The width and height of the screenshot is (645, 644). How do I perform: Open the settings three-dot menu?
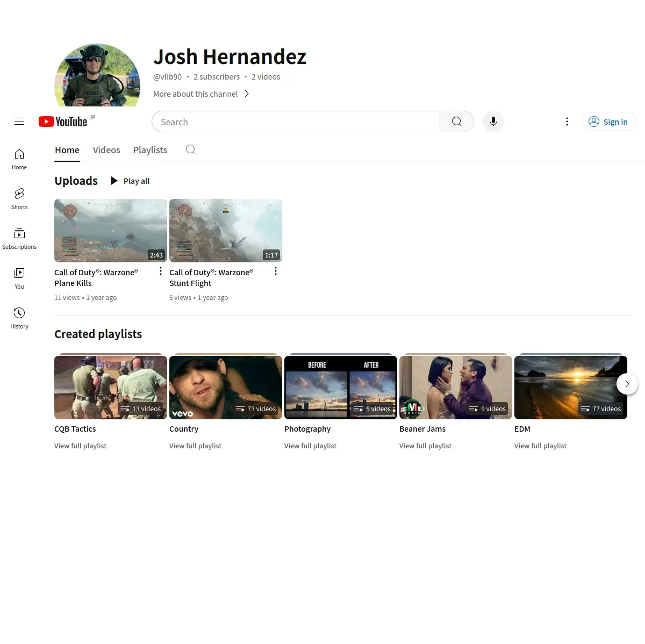[567, 121]
